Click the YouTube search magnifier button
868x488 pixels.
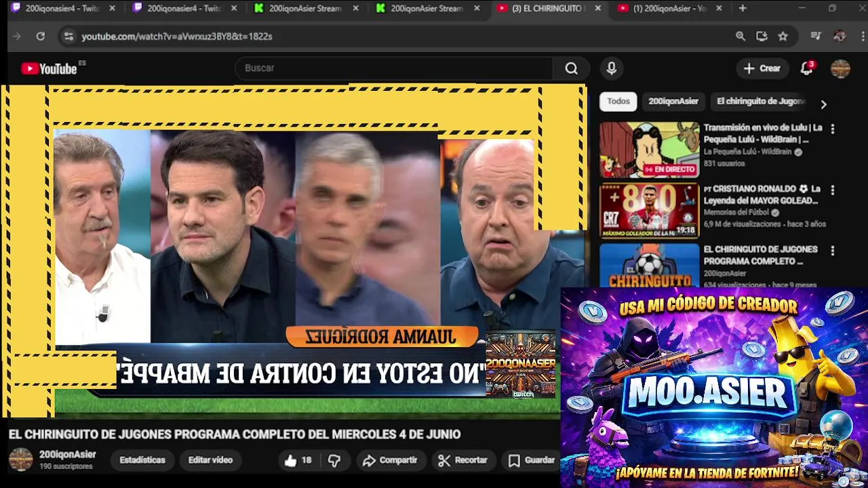click(572, 68)
